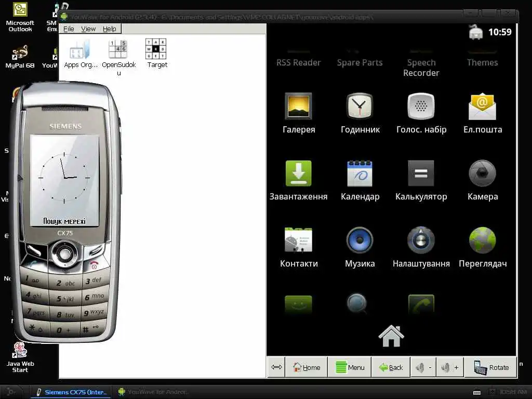Image resolution: width=532 pixels, height=399 pixels.
Task: Launch the Камера camera app
Action: 483,180
